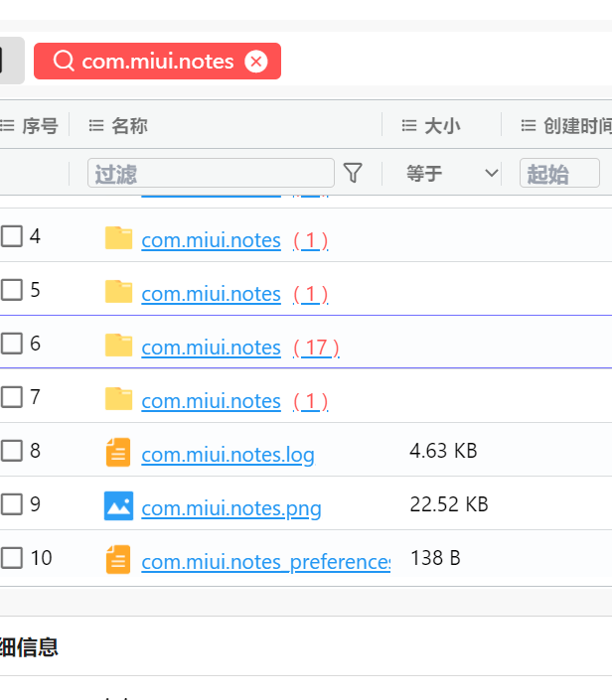The image size is (612, 700).
Task: Click the (17) match count in row 6
Action: pyautogui.click(x=316, y=348)
